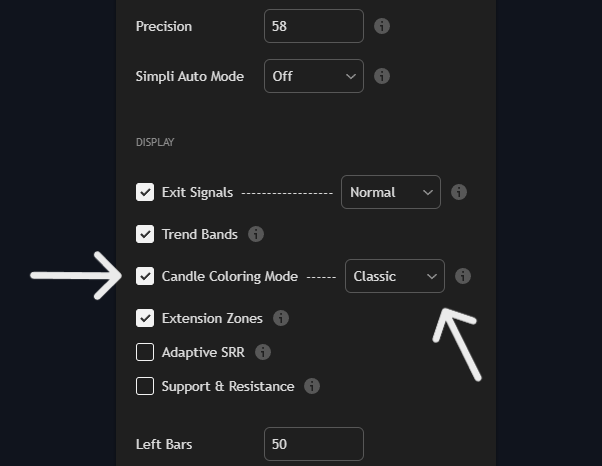Click the Left Bars input field
602x466 pixels.
click(314, 444)
